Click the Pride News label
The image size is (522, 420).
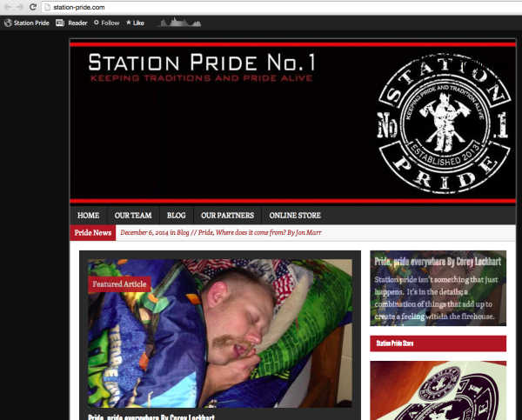pos(93,233)
